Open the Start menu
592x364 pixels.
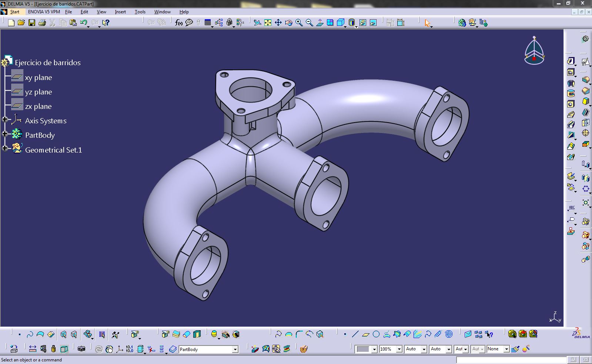(14, 12)
